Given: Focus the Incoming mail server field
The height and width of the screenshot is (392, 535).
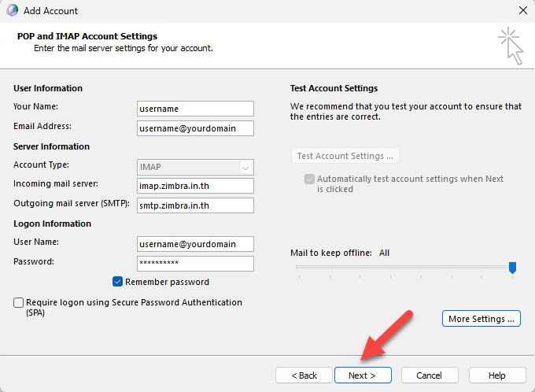Looking at the screenshot, I should (x=195, y=186).
